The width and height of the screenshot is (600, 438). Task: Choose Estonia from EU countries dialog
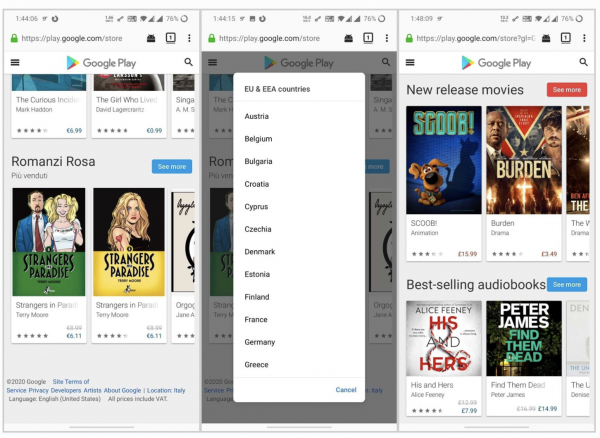click(299, 274)
